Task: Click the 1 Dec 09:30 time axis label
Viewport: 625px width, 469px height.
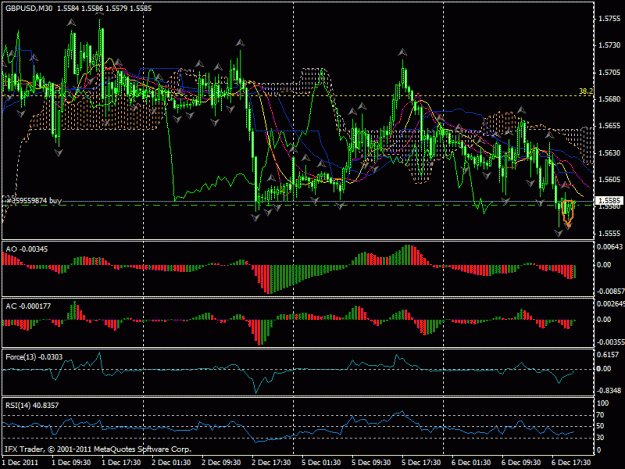Action: 71,462
